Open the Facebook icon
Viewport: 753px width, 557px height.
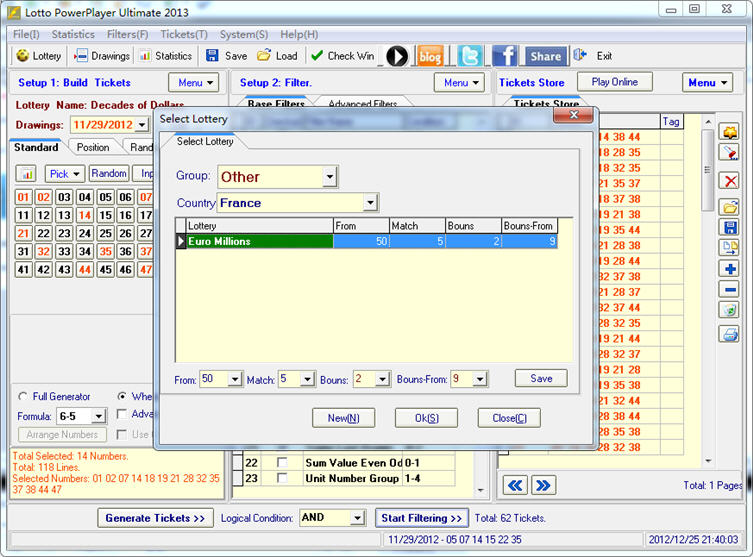point(504,56)
